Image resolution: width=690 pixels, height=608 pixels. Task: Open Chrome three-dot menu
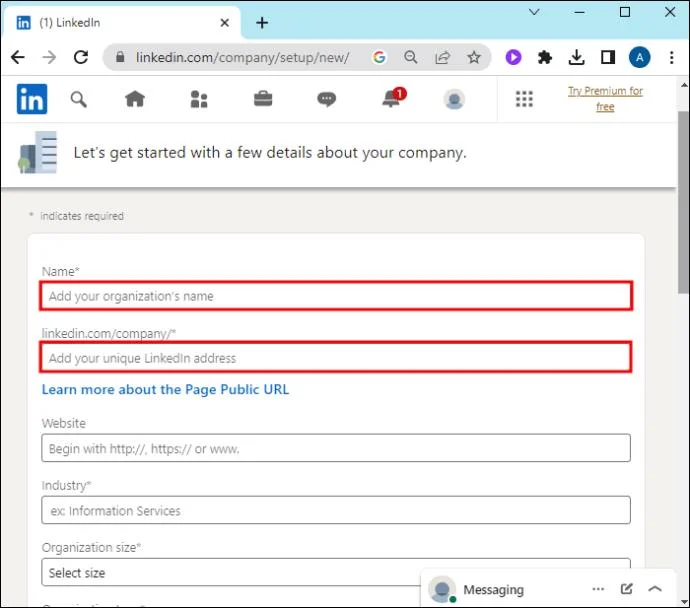click(x=672, y=57)
